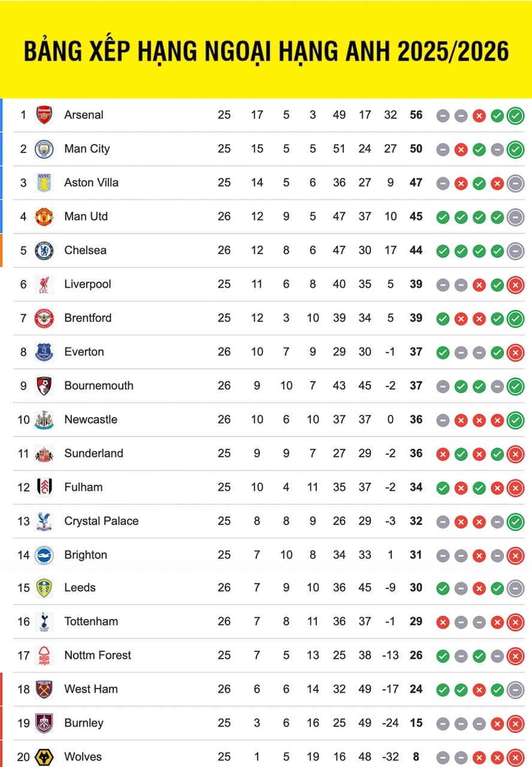532x767 pixels.
Task: Select the Nottm Forest team name
Action: 98,656
